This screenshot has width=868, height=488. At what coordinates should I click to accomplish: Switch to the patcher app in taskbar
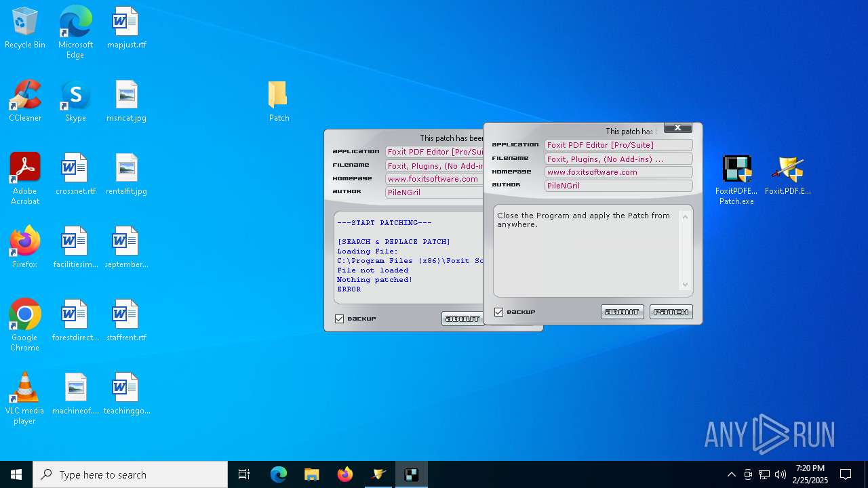411,474
